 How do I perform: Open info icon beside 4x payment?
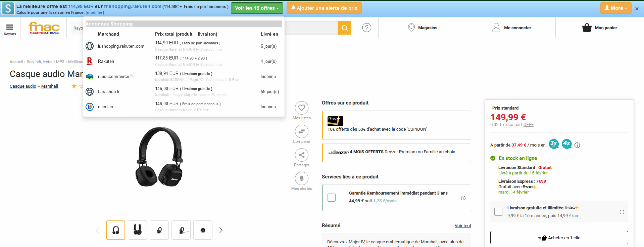(x=577, y=145)
